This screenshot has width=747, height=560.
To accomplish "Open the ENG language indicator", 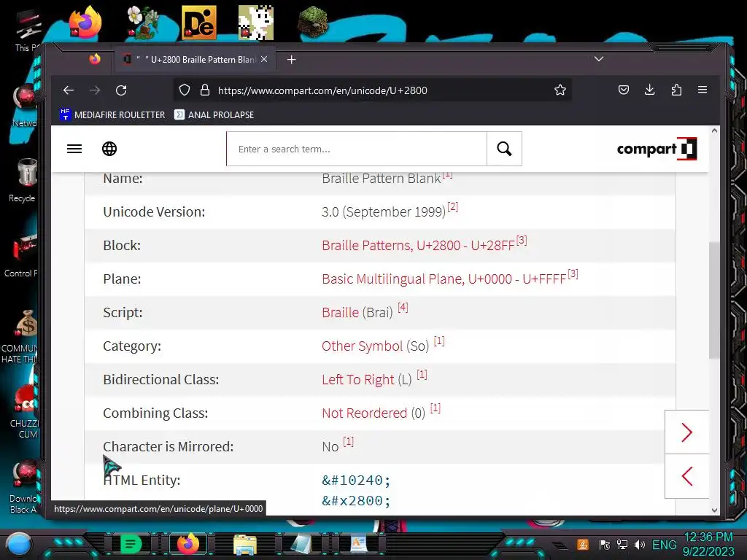I will coord(664,545).
